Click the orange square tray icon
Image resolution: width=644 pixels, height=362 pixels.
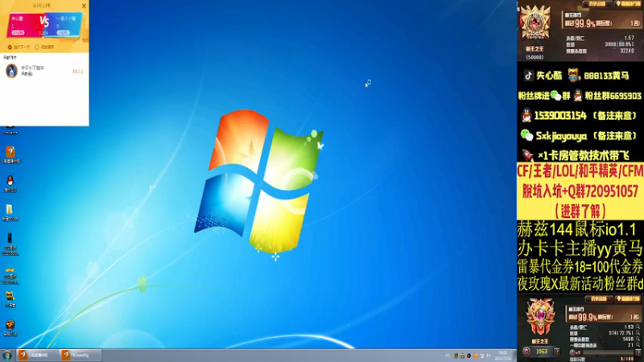coord(476,356)
